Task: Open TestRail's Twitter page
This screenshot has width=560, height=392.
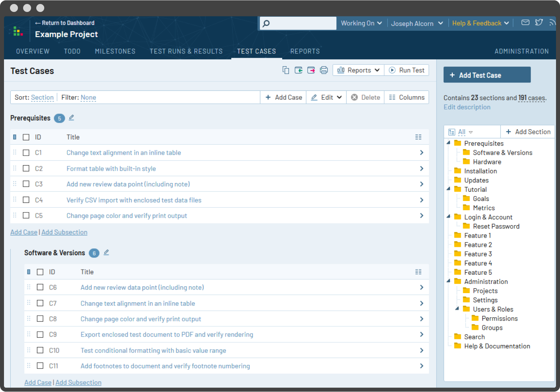Action: (539, 23)
